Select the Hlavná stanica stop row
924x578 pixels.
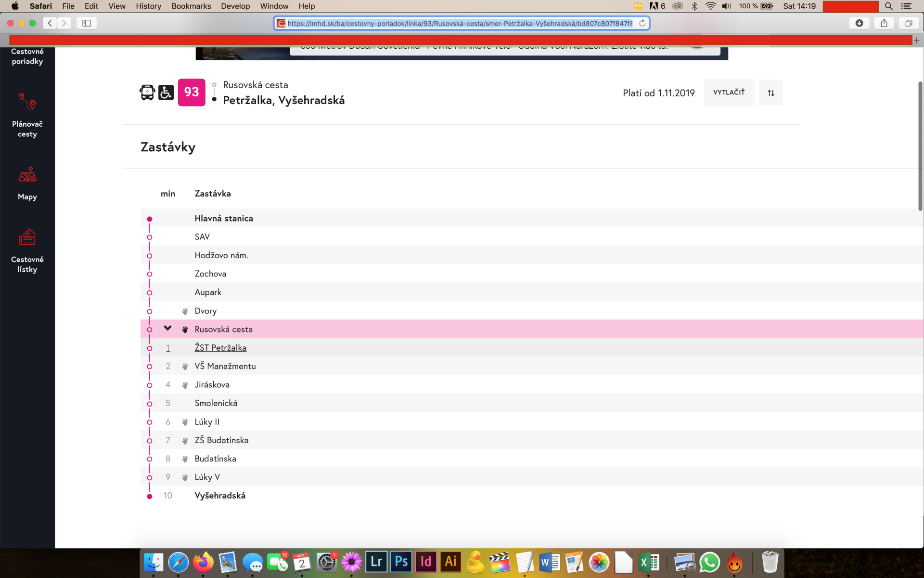pyautogui.click(x=224, y=218)
